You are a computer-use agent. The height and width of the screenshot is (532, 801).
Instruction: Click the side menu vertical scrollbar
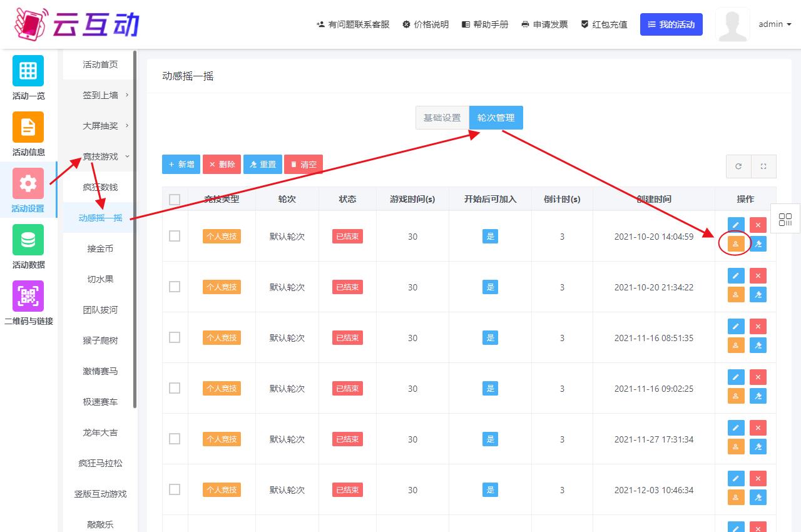pos(135,230)
